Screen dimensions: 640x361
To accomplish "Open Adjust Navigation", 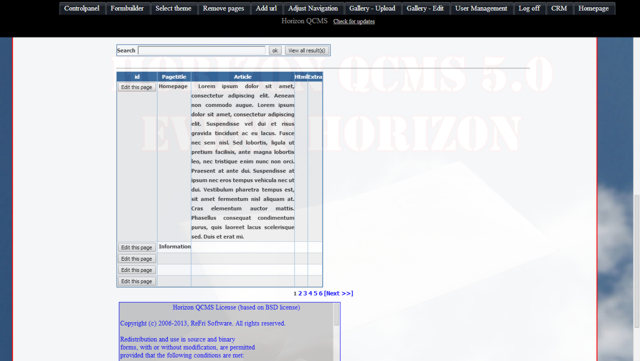I will click(313, 8).
